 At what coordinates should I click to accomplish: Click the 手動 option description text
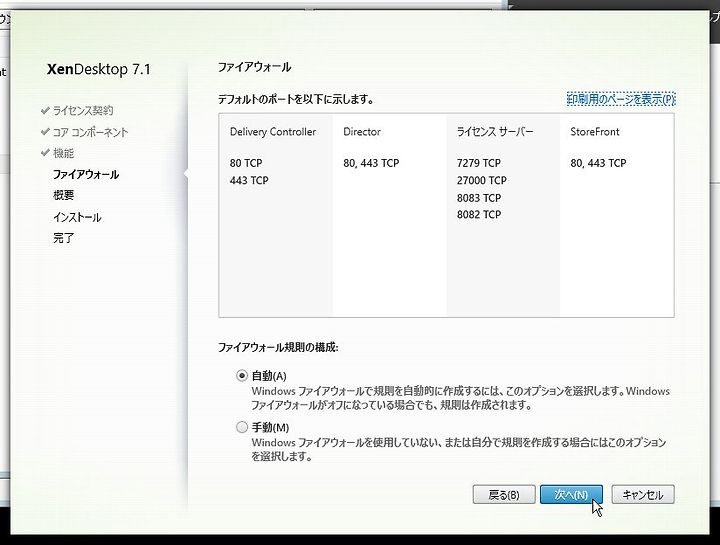pyautogui.click(x=458, y=449)
